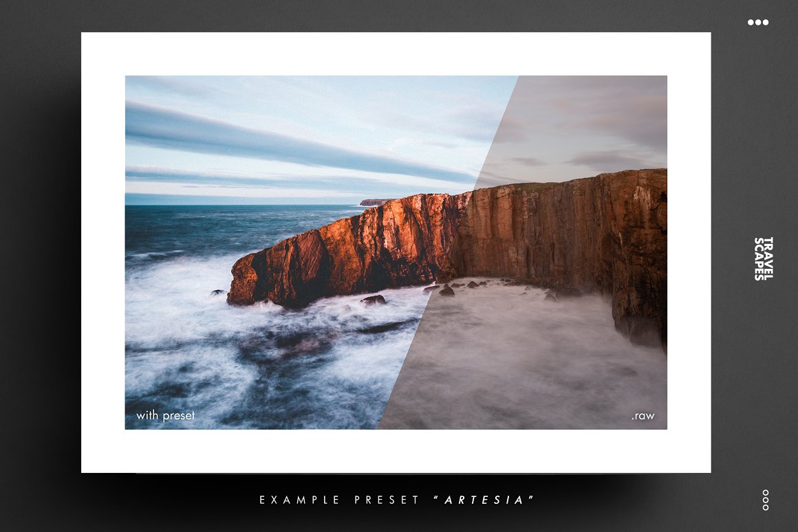Click the "with preset" label
Viewport: 798px width, 532px height.
coord(165,415)
